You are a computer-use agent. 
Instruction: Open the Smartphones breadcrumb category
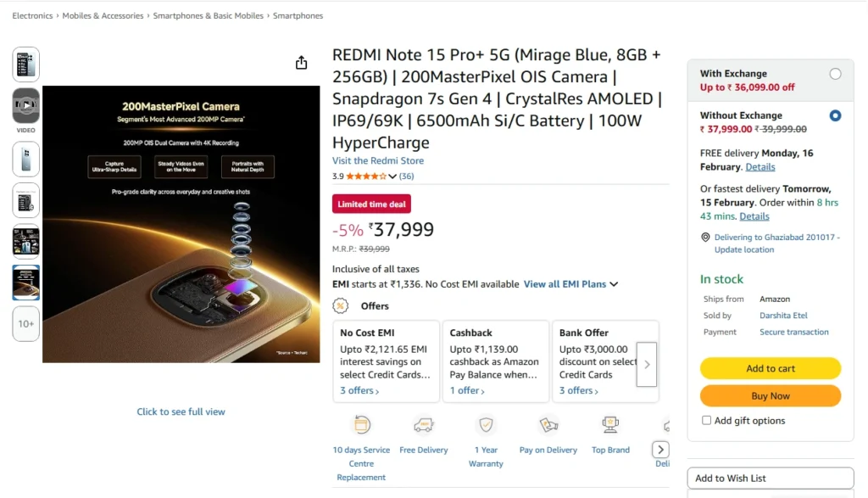pyautogui.click(x=298, y=15)
